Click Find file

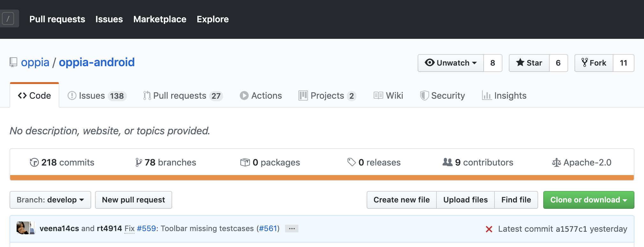click(x=516, y=200)
